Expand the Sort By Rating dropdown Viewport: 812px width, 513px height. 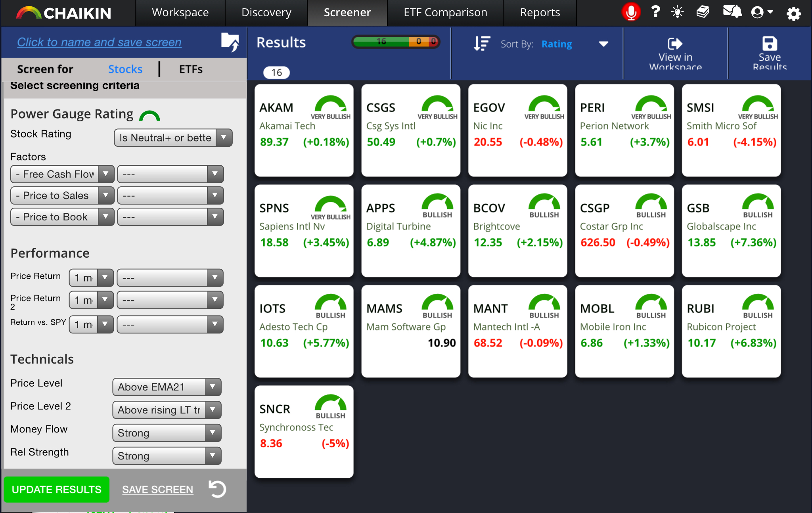[603, 44]
